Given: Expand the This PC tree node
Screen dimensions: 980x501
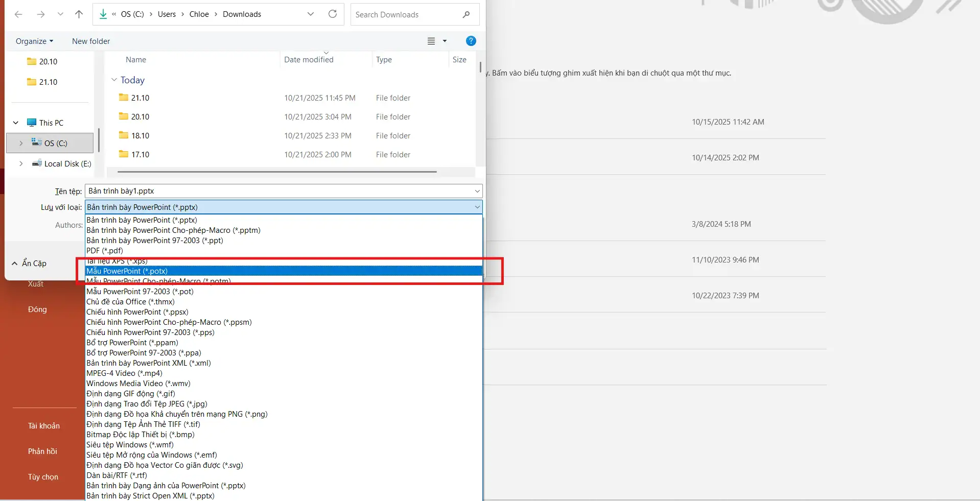Looking at the screenshot, I should [15, 123].
